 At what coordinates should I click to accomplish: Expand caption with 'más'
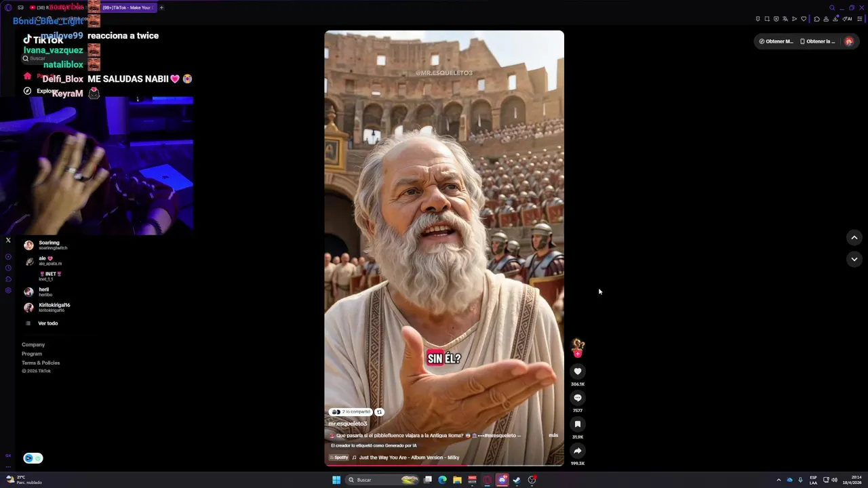coord(553,435)
